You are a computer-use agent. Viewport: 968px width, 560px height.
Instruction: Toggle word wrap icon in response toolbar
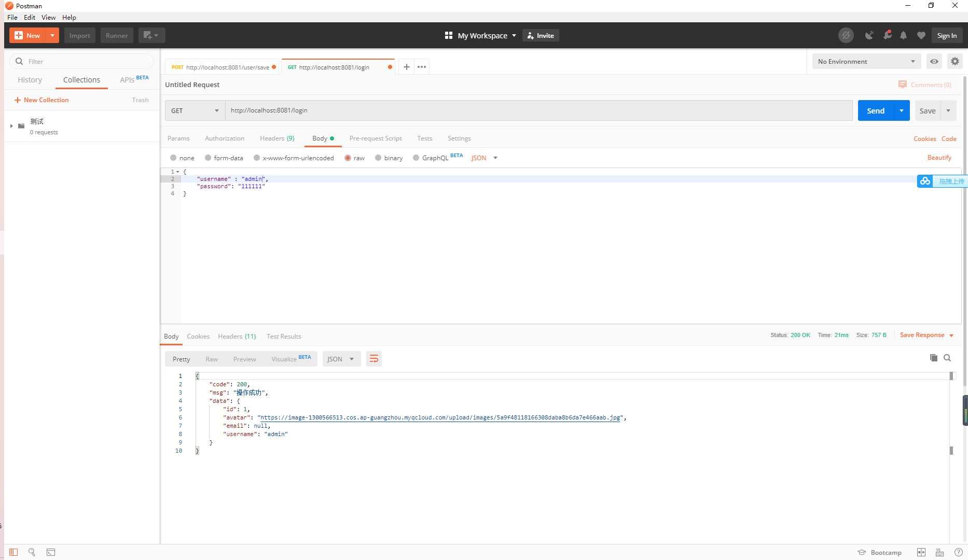click(x=374, y=359)
